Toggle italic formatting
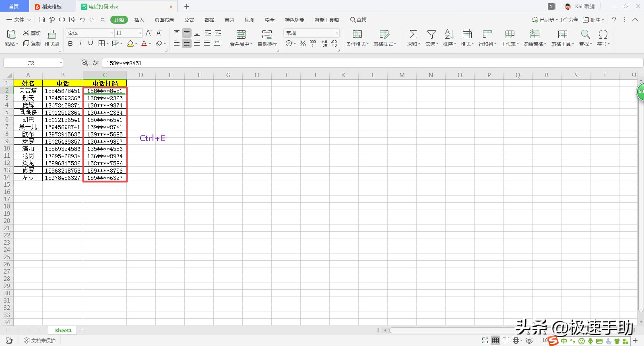This screenshot has height=346, width=644. point(80,43)
